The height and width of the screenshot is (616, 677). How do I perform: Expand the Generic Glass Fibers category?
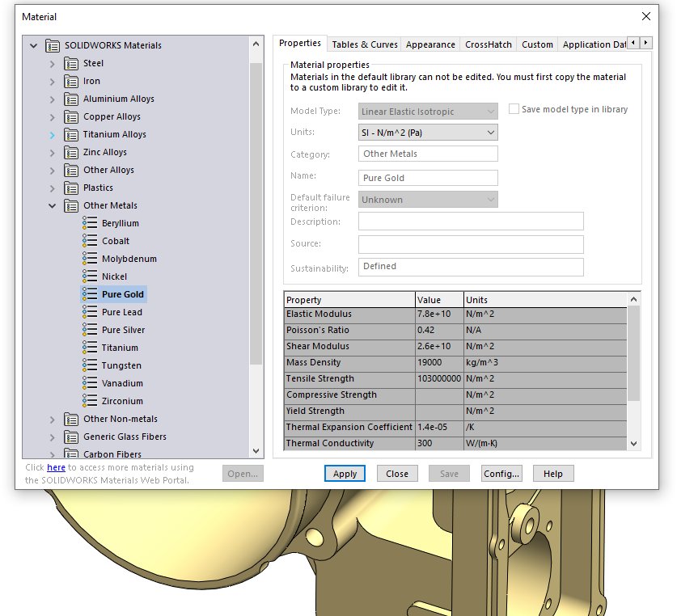click(x=53, y=437)
